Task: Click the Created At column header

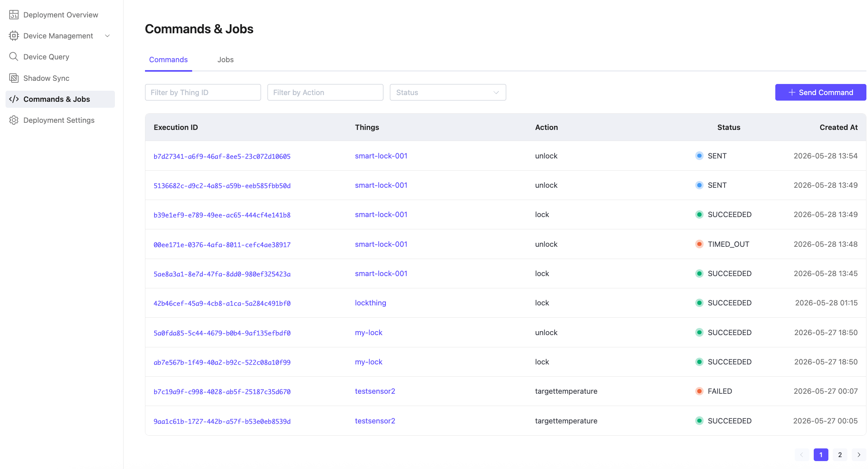Action: click(838, 127)
